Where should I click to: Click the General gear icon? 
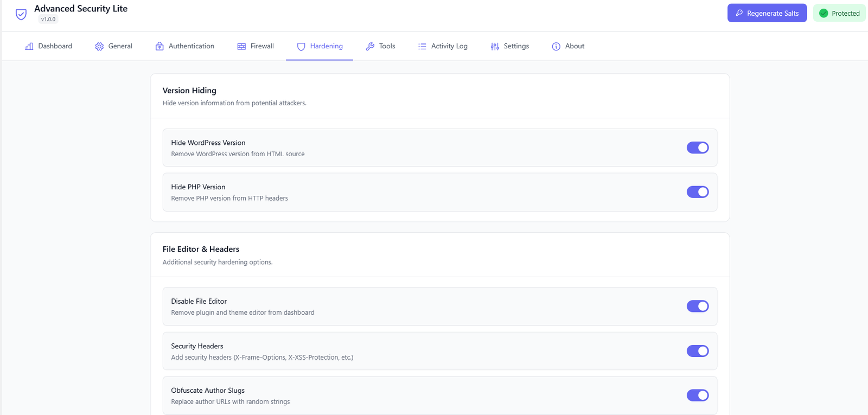click(x=99, y=47)
